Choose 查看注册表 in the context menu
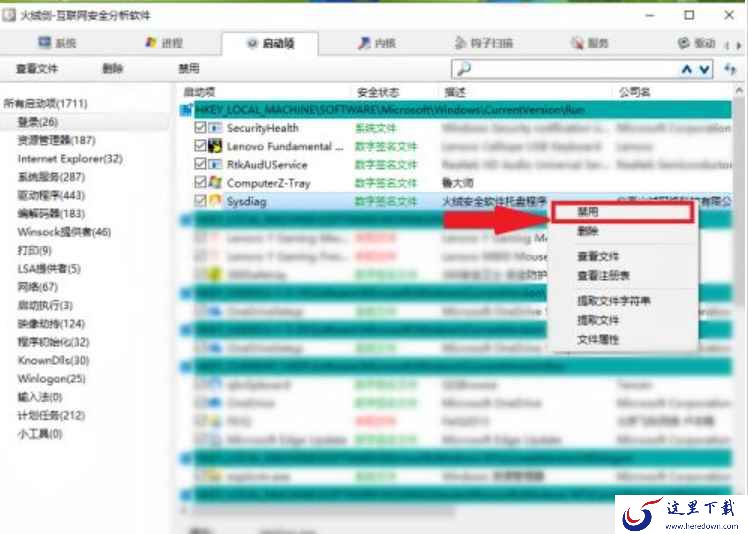The height and width of the screenshot is (534, 748). tap(603, 276)
